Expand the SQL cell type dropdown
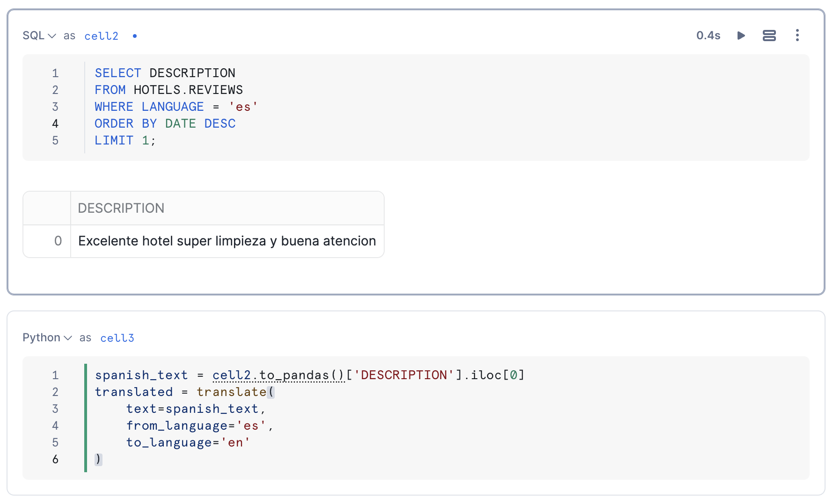 39,36
